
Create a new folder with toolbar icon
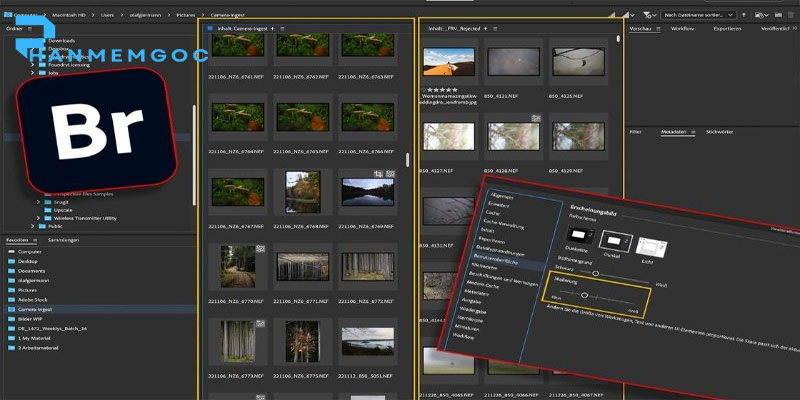click(779, 15)
